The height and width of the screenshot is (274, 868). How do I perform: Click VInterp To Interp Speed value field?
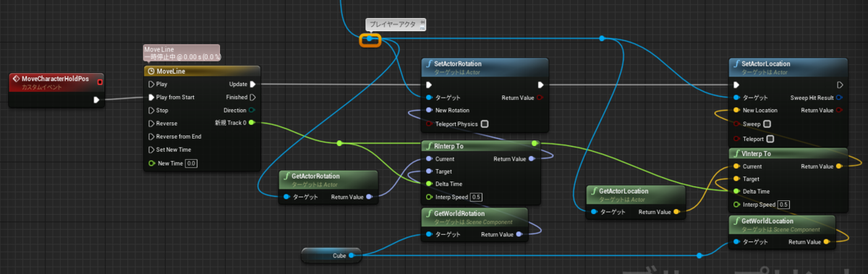(784, 205)
